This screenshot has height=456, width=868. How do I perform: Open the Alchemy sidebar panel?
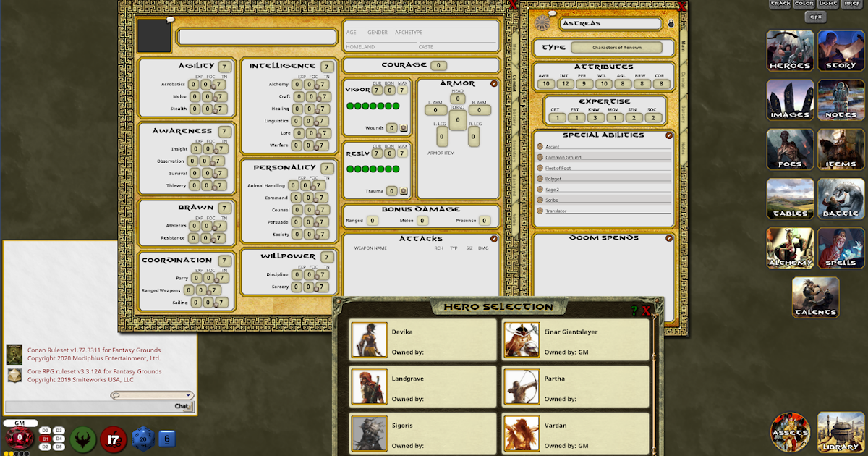(791, 248)
